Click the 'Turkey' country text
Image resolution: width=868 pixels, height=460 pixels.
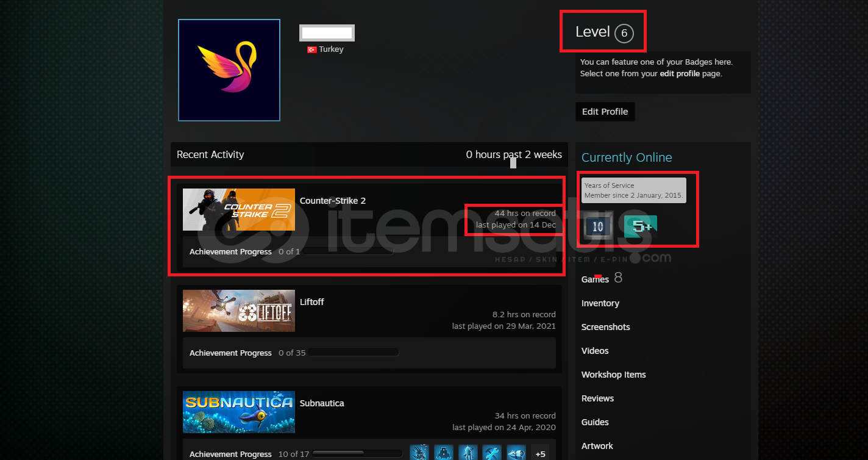(331, 49)
